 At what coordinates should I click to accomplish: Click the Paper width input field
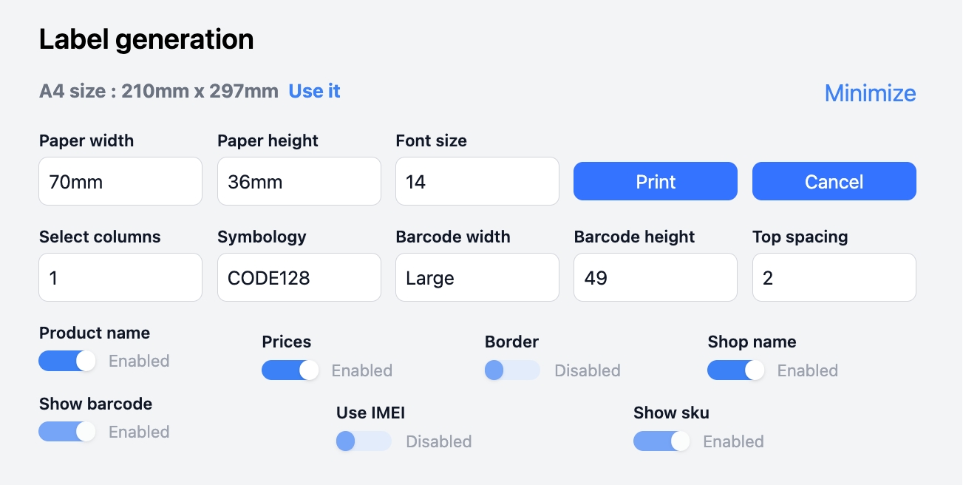(x=120, y=181)
